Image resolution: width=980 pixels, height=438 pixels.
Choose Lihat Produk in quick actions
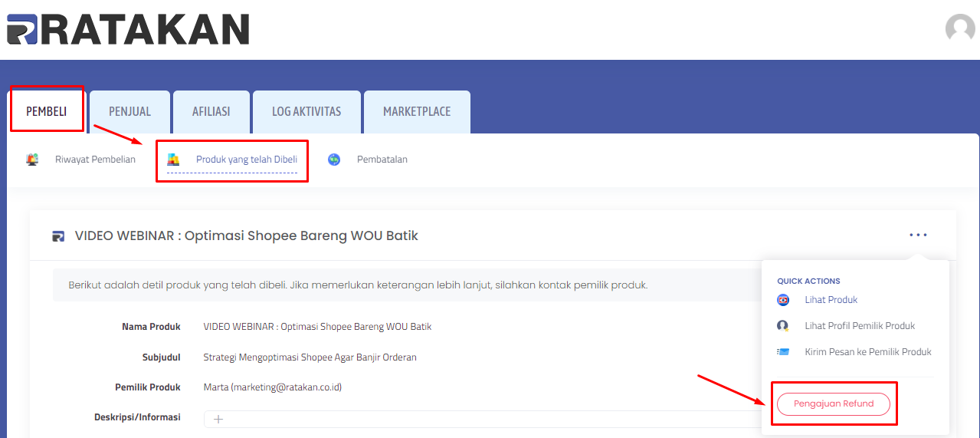click(x=831, y=300)
